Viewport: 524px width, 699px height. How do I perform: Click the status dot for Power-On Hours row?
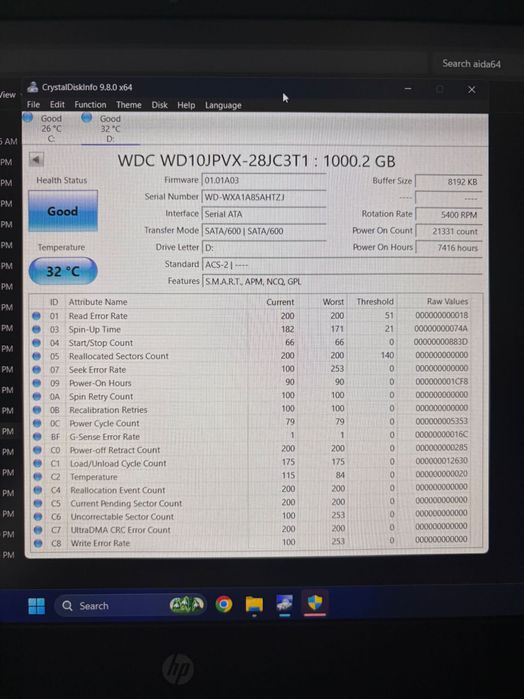tap(37, 382)
